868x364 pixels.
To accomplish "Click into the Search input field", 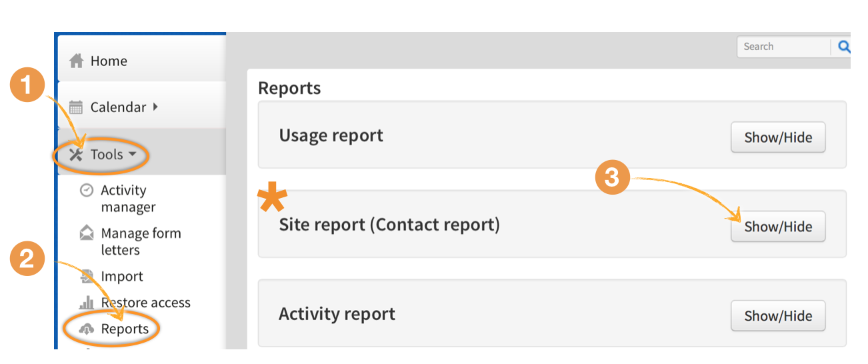I will coord(781,47).
